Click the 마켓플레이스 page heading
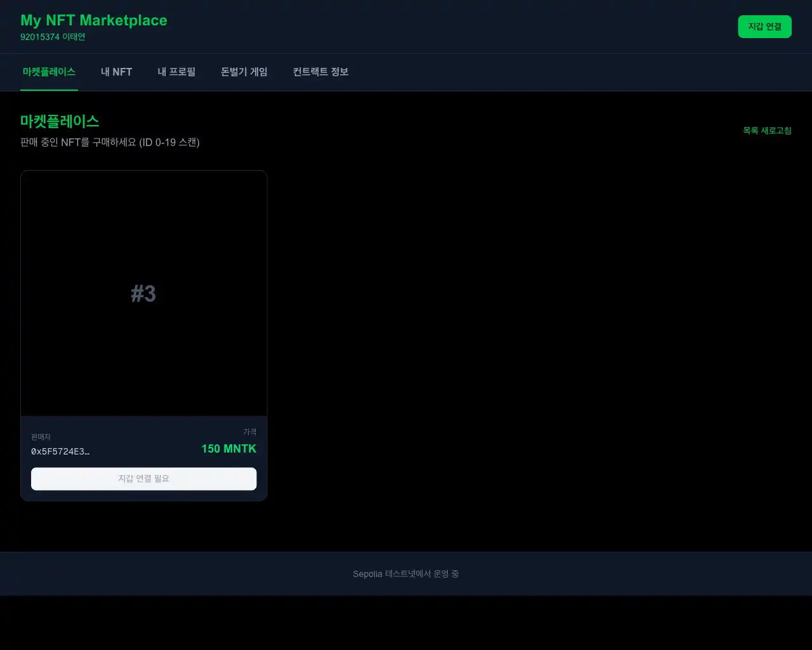The image size is (812, 650). click(59, 121)
